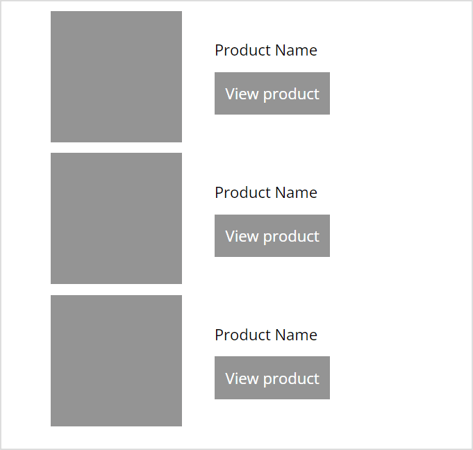The height and width of the screenshot is (450, 473).
Task: Click the first product's gray image placeholder
Action: coord(116,77)
